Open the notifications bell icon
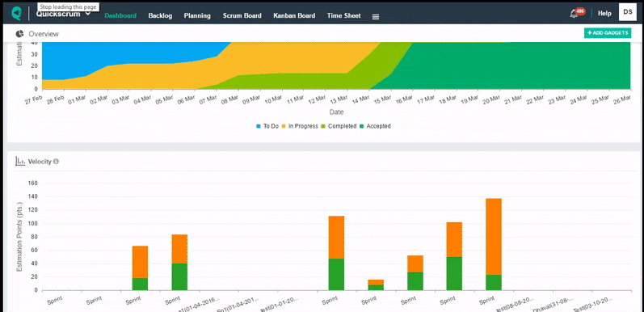 click(574, 14)
